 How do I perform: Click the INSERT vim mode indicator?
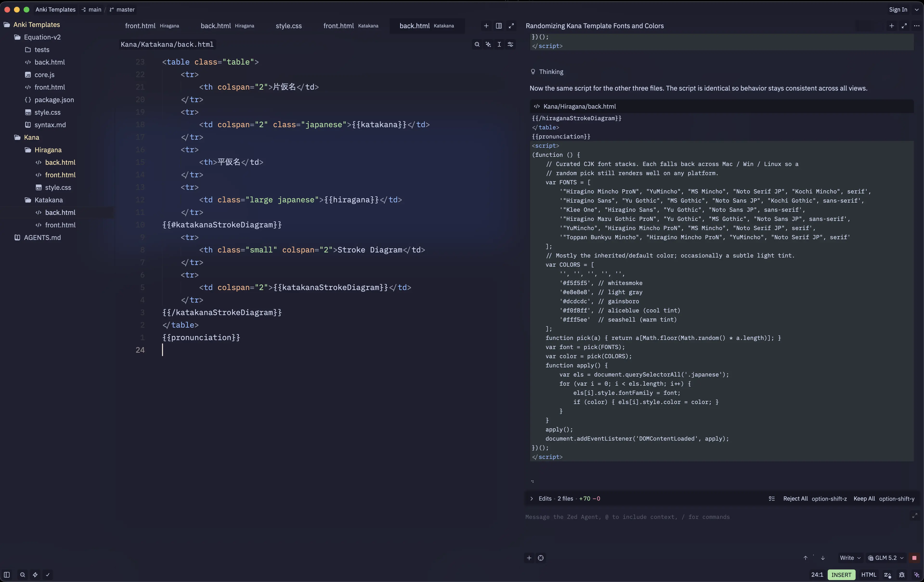(x=841, y=575)
